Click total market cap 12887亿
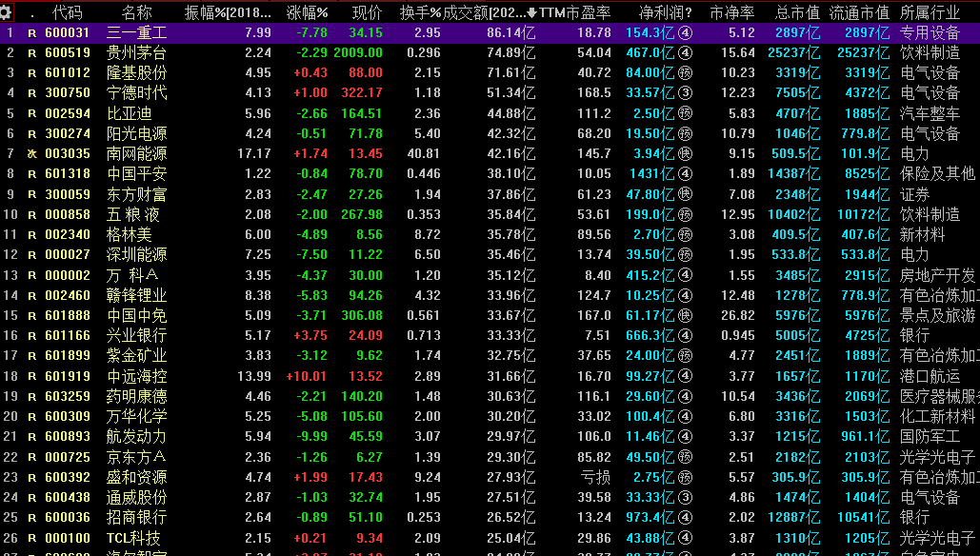Viewport: 980px width, 556px height. [x=793, y=517]
